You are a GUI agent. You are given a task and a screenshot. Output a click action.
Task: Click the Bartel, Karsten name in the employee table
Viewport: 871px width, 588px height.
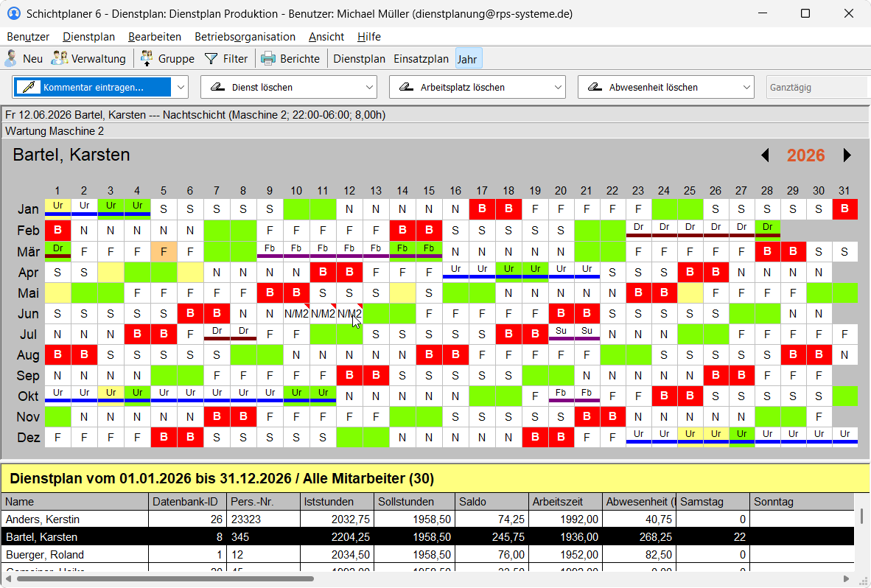tap(42, 537)
